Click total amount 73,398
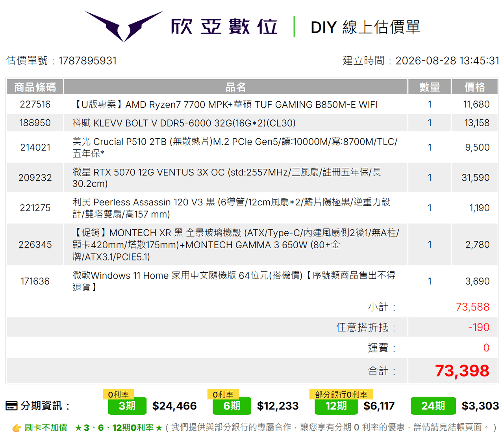This screenshot has height=443, width=504. 462,371
